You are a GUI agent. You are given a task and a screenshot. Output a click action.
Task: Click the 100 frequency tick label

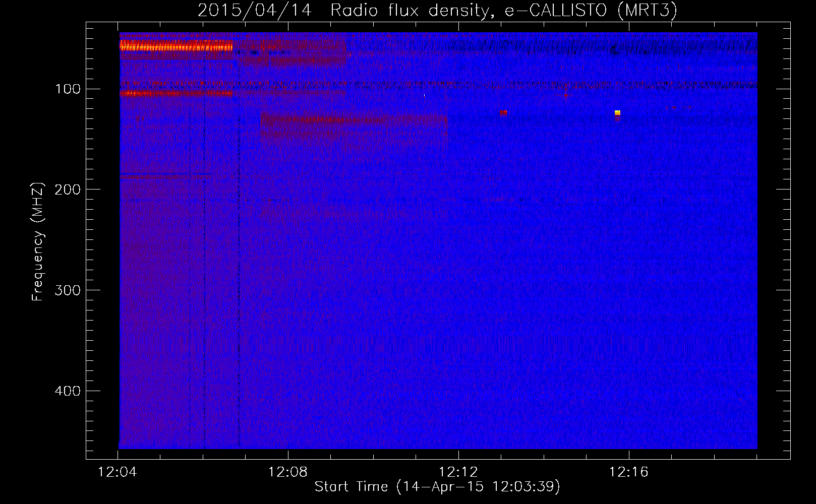click(68, 89)
